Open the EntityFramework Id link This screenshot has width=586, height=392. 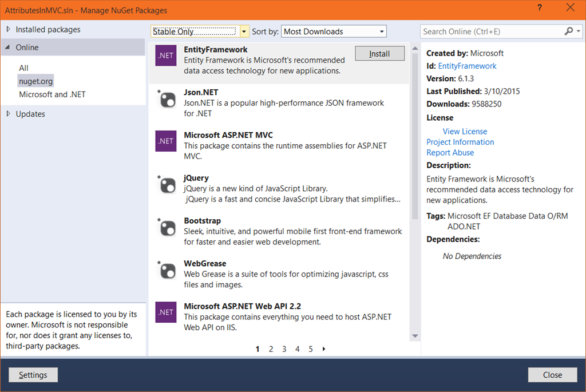tap(467, 66)
